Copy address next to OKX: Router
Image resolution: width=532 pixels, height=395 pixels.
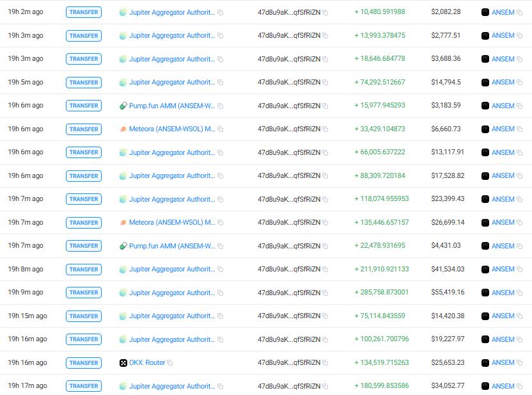(170, 363)
